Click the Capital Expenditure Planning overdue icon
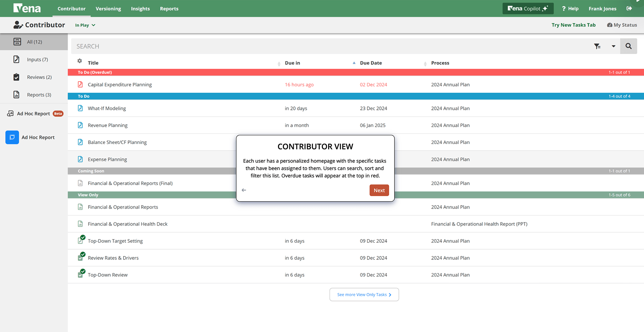644x332 pixels. 80,85
